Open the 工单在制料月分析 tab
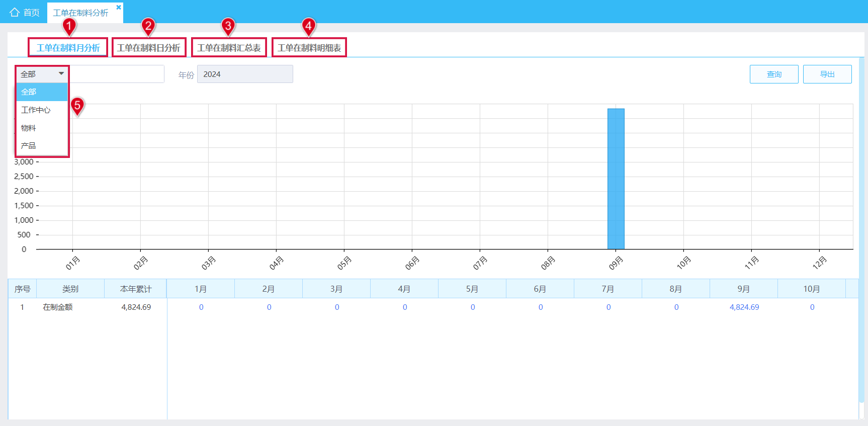The image size is (868, 426). 68,48
